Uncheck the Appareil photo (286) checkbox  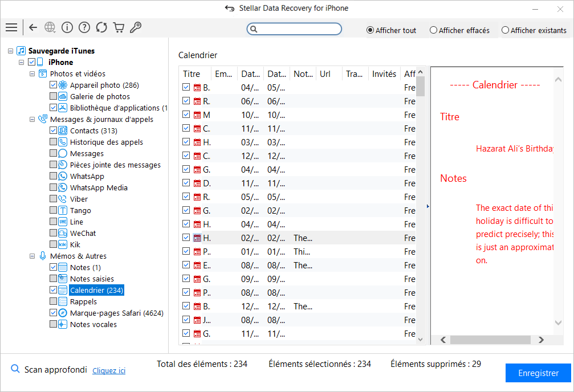point(53,85)
